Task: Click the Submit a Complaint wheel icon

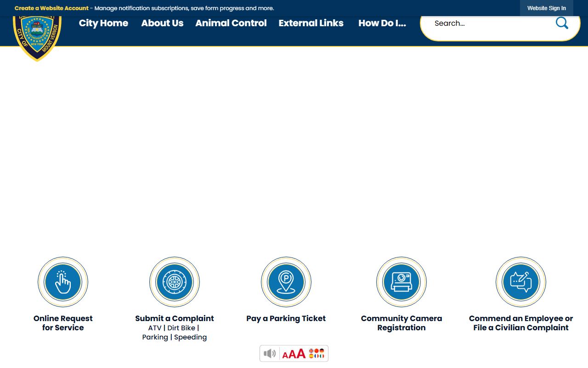Action: 175,282
